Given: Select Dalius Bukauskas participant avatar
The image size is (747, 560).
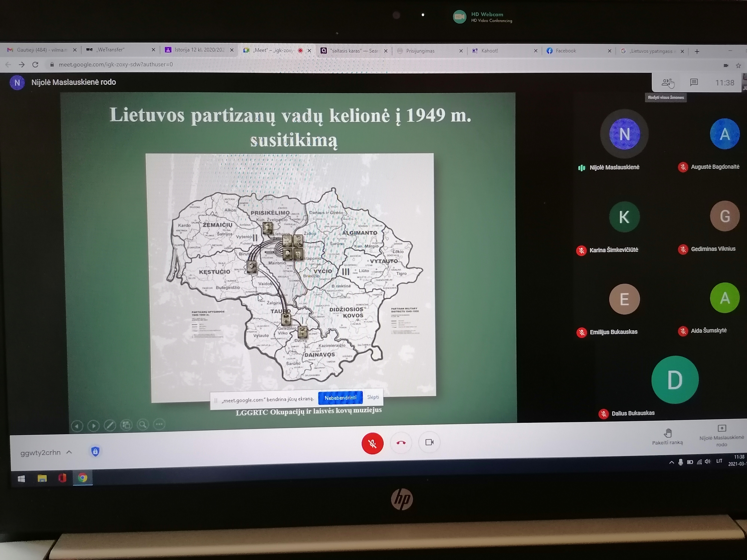Looking at the screenshot, I should [x=675, y=380].
